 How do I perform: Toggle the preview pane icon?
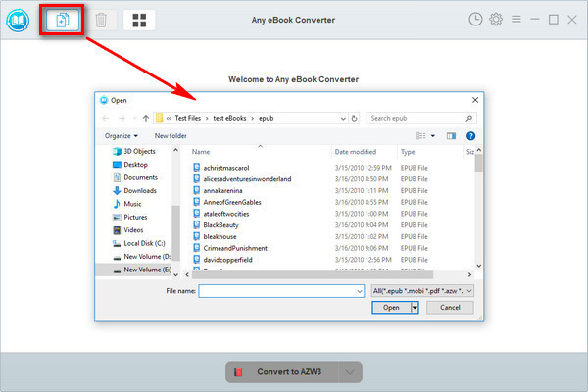click(451, 136)
